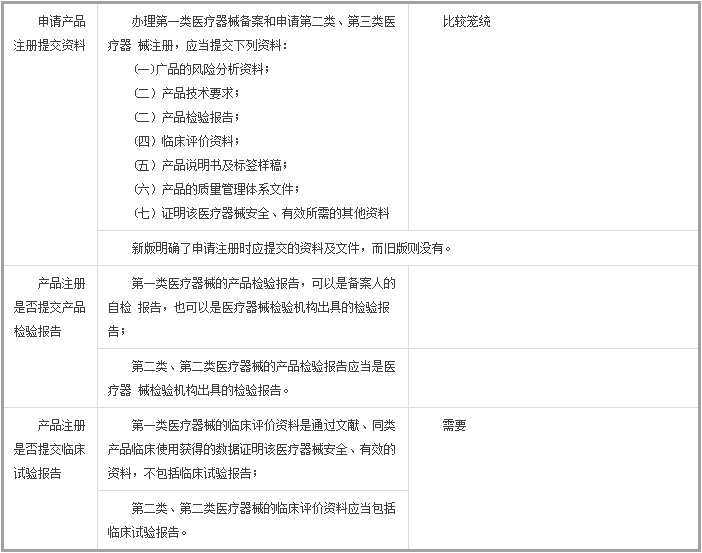The height and width of the screenshot is (553, 702).
Task: Click summary sentence "新版明确了申请注册时应提交的资料及文件"
Action: (292, 248)
